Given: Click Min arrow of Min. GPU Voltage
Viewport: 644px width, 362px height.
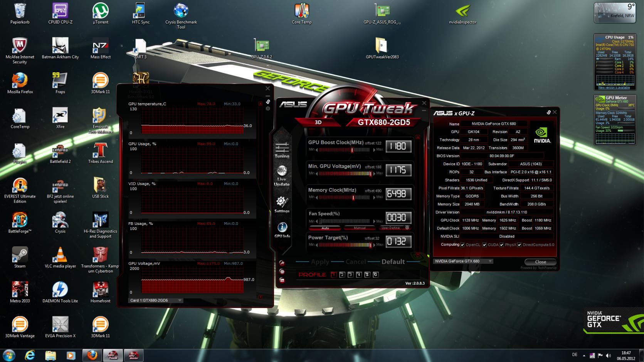Looking at the screenshot, I should pyautogui.click(x=317, y=174).
